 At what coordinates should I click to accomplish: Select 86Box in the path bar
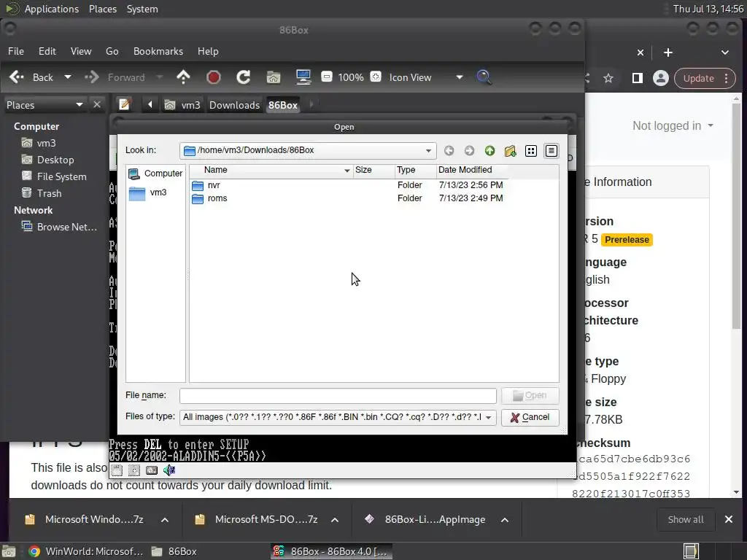point(282,105)
